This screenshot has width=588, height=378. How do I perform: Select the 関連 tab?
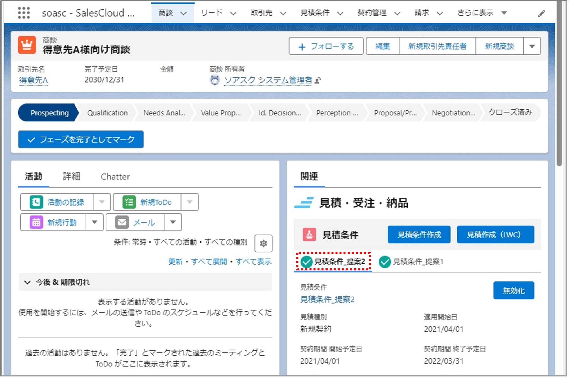(309, 176)
